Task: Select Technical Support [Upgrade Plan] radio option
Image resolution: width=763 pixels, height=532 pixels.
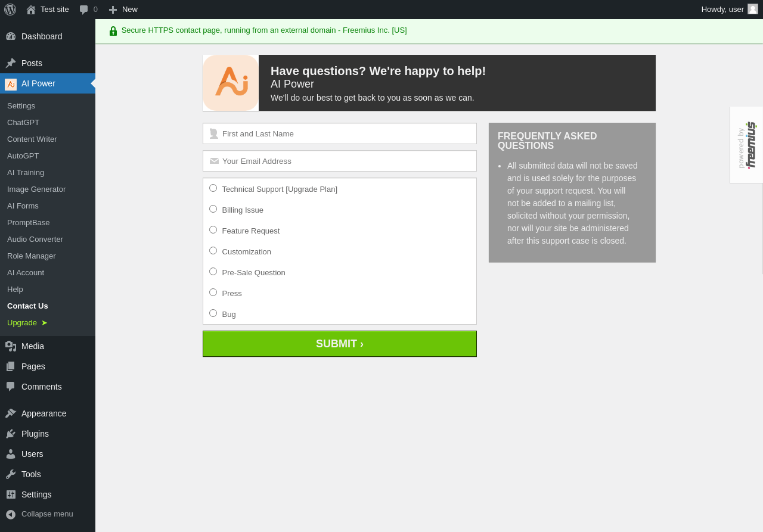Action: [213, 188]
